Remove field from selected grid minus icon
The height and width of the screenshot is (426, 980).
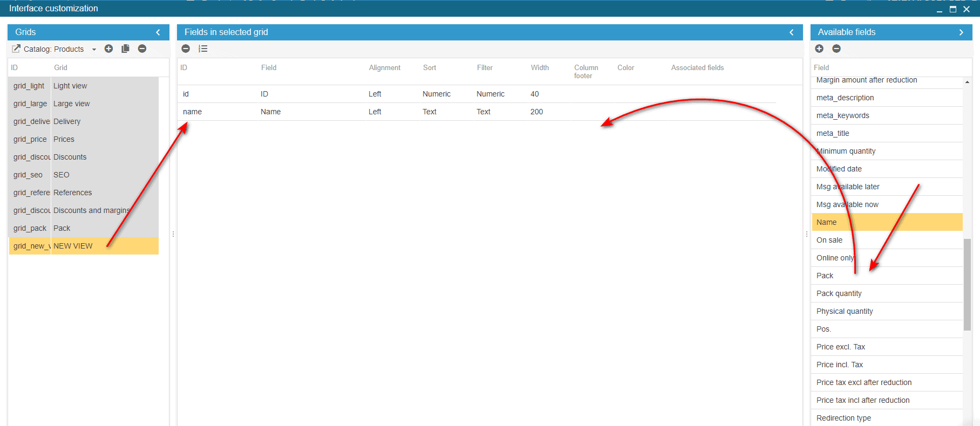(x=186, y=49)
